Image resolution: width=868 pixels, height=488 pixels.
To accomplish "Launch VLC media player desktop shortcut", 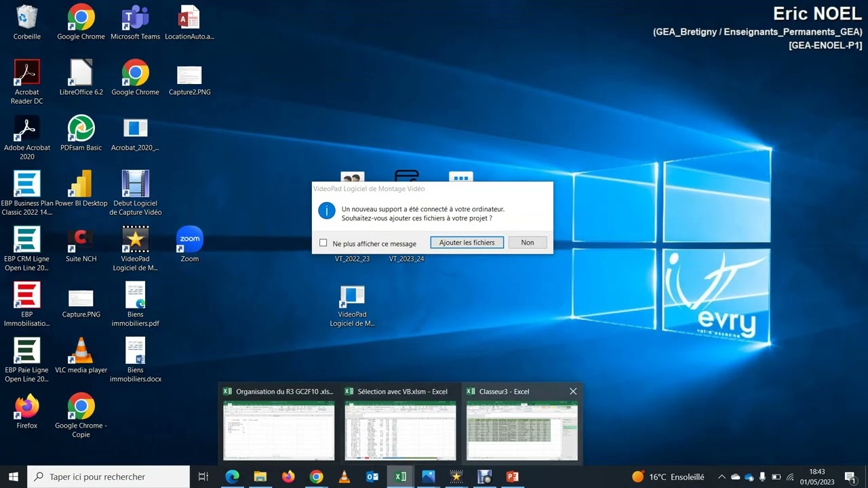I will pyautogui.click(x=81, y=356).
